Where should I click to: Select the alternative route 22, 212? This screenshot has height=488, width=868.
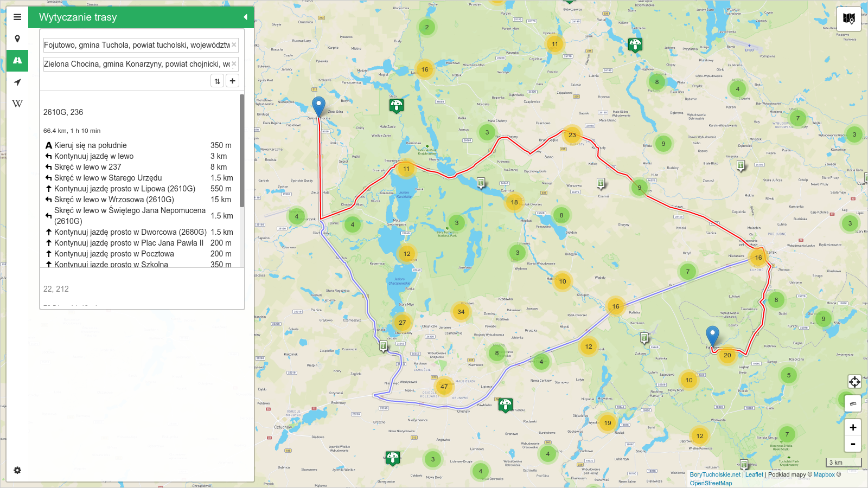56,289
